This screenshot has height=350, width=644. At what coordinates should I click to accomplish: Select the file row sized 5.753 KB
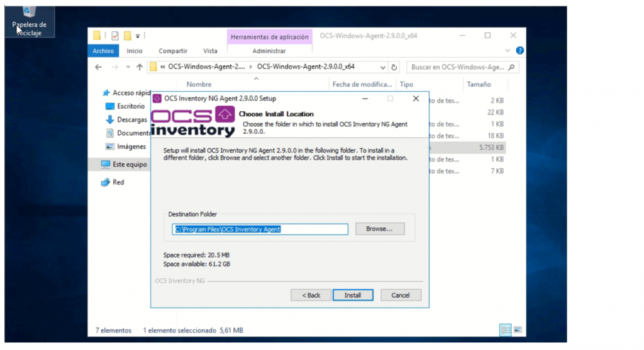[x=467, y=147]
